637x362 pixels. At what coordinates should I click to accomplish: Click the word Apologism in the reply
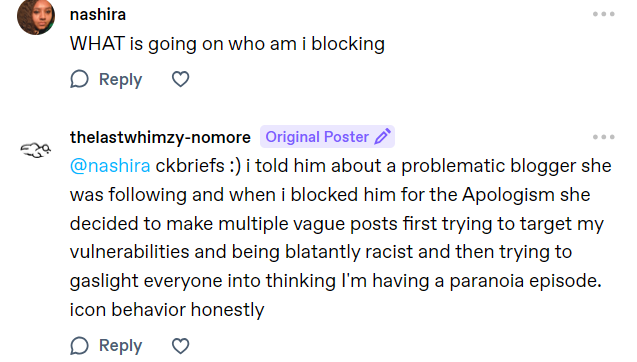pos(508,195)
